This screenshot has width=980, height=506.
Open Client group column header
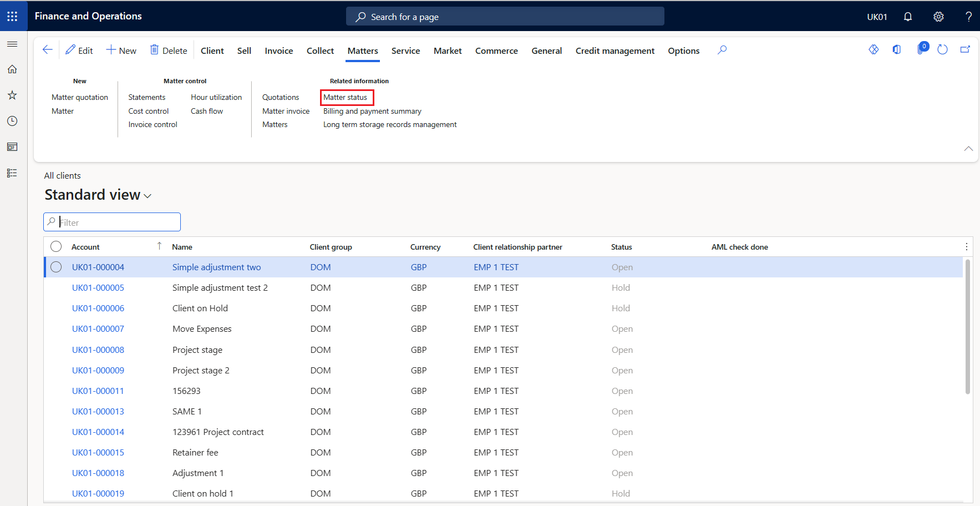point(331,247)
